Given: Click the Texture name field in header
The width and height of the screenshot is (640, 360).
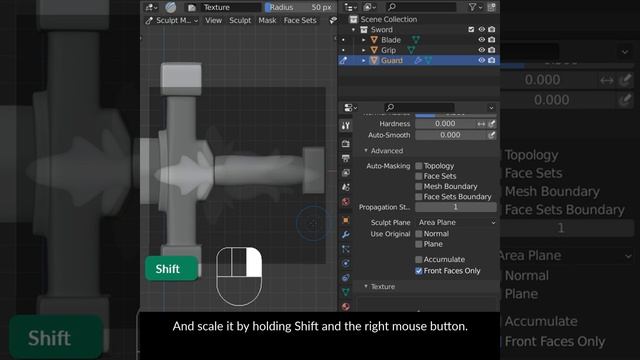Looking at the screenshot, I should coord(231,7).
